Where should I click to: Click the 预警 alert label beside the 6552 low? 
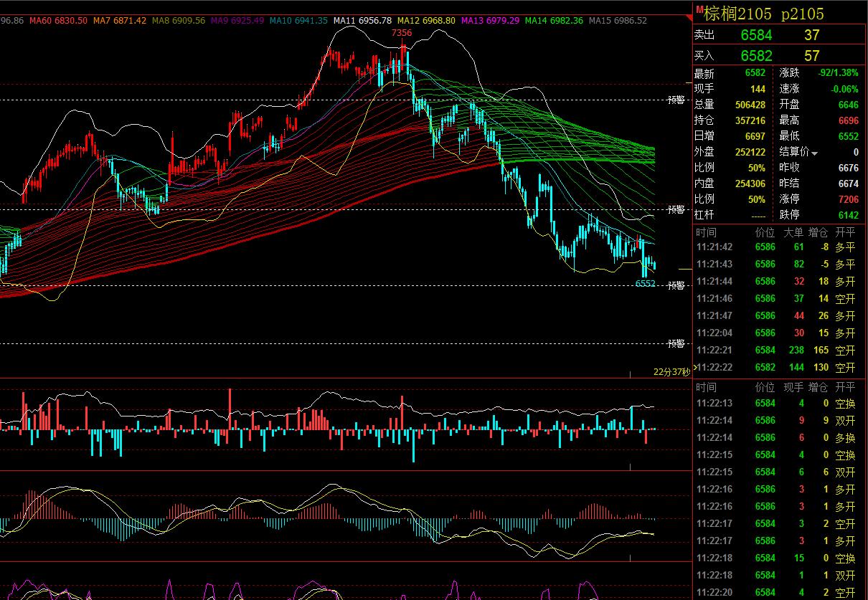[676, 285]
